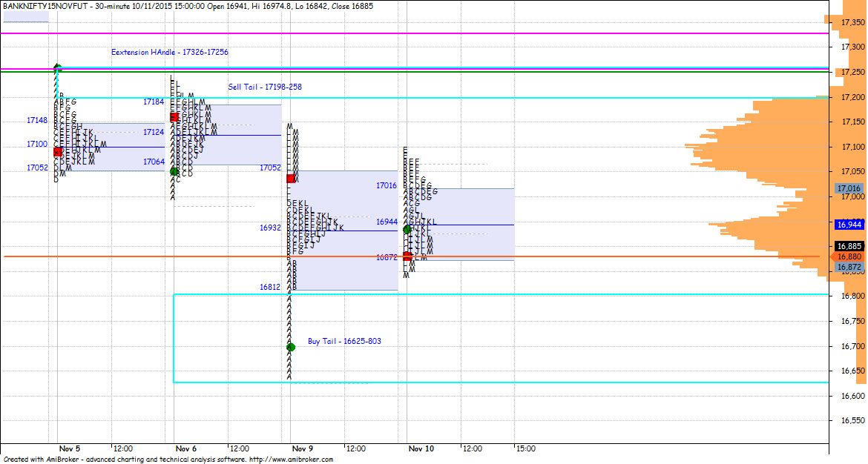
Task: Click the green circle marker on the Nov 10 profile
Action: coord(407,229)
